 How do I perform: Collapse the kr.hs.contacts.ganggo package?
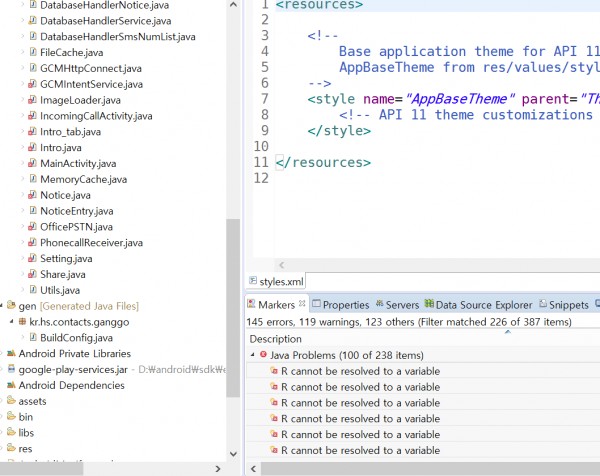click(x=11, y=321)
